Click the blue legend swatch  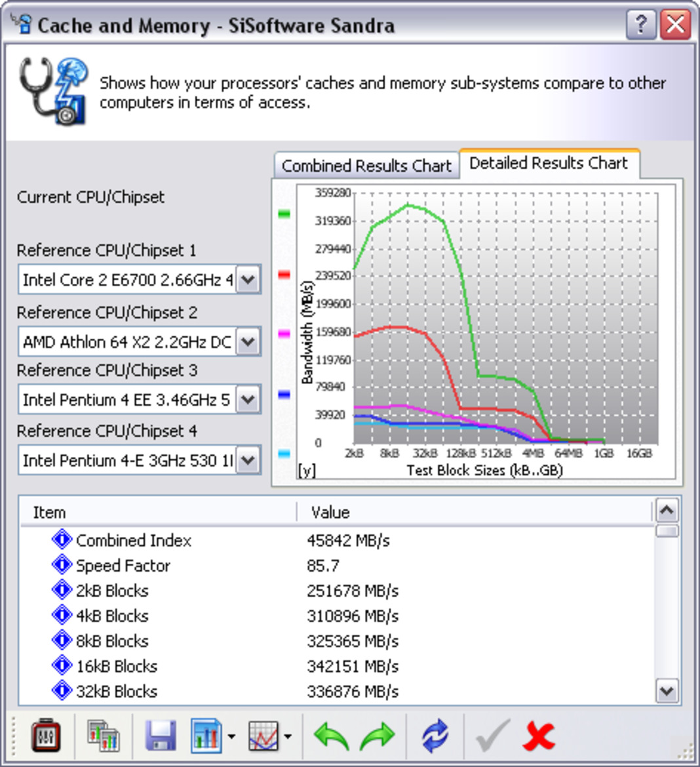tap(284, 395)
